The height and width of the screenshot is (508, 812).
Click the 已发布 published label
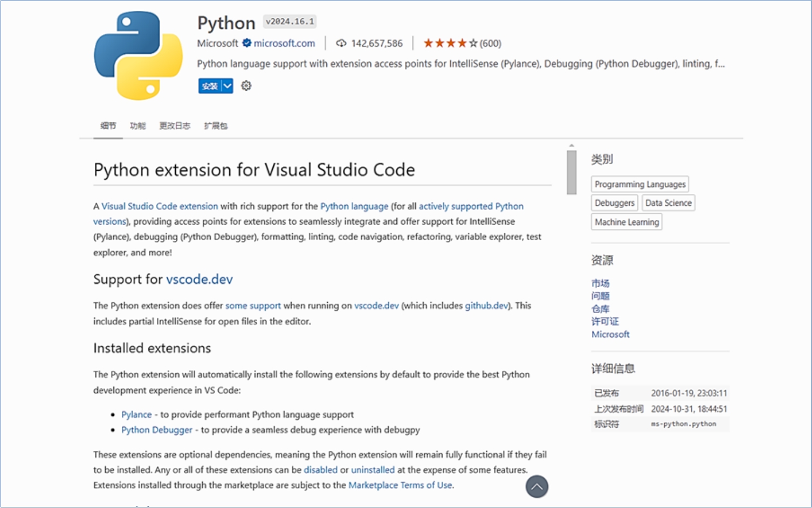click(x=607, y=393)
